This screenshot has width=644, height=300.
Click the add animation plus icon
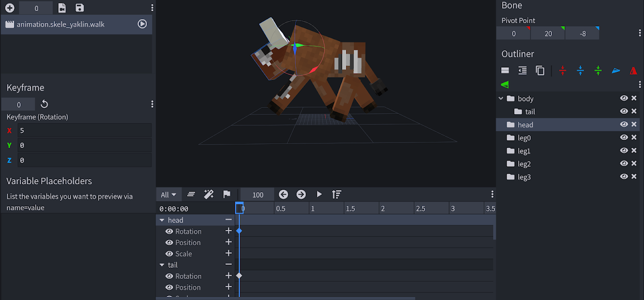(10, 8)
